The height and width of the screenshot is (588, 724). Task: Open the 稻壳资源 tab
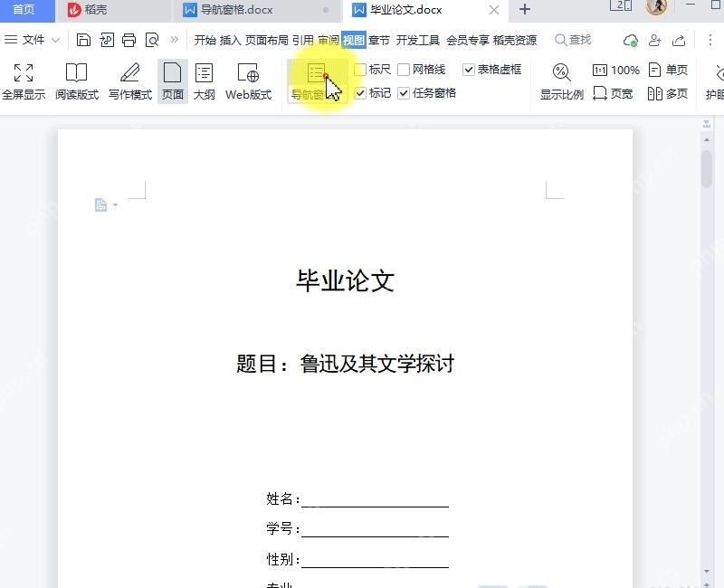515,40
